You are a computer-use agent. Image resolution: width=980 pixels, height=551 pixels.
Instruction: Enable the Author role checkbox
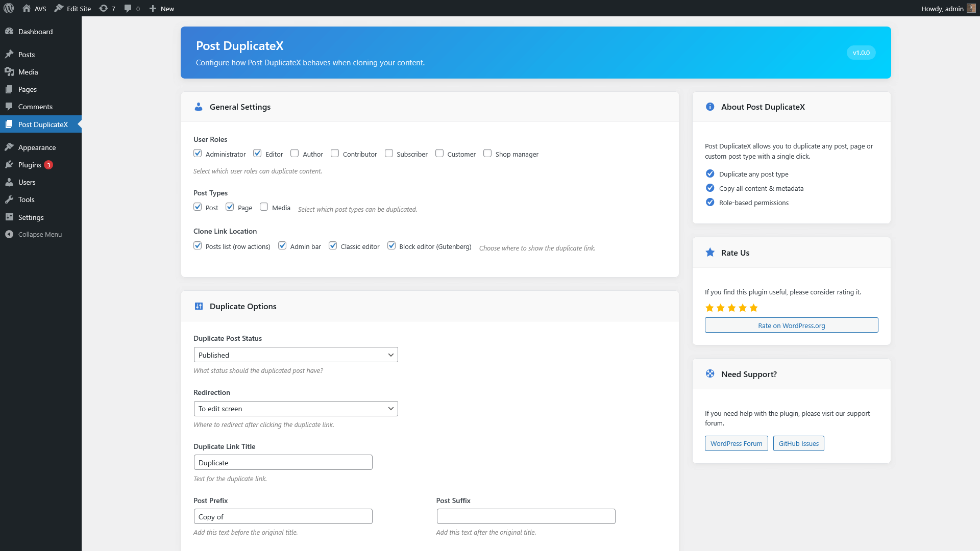click(x=295, y=153)
